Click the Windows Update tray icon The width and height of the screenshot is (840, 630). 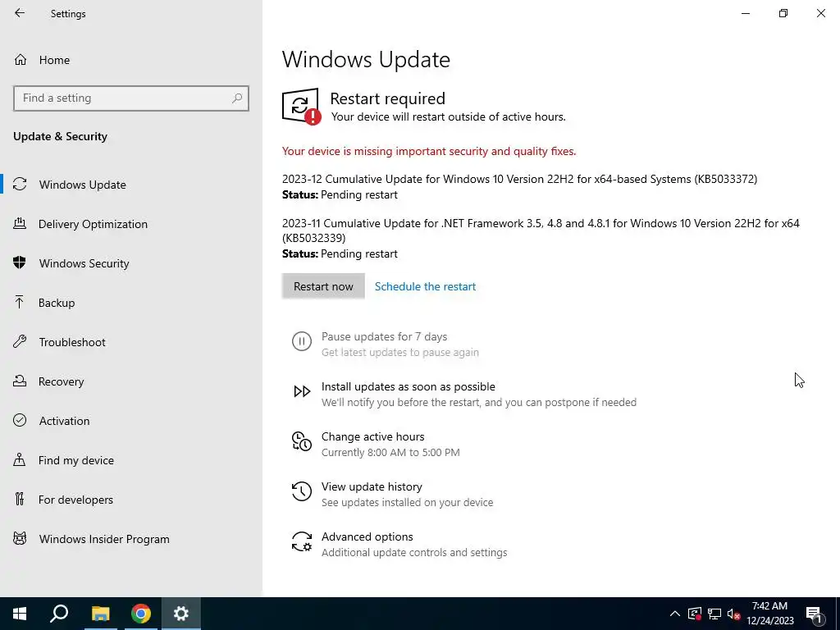pyautogui.click(x=695, y=614)
